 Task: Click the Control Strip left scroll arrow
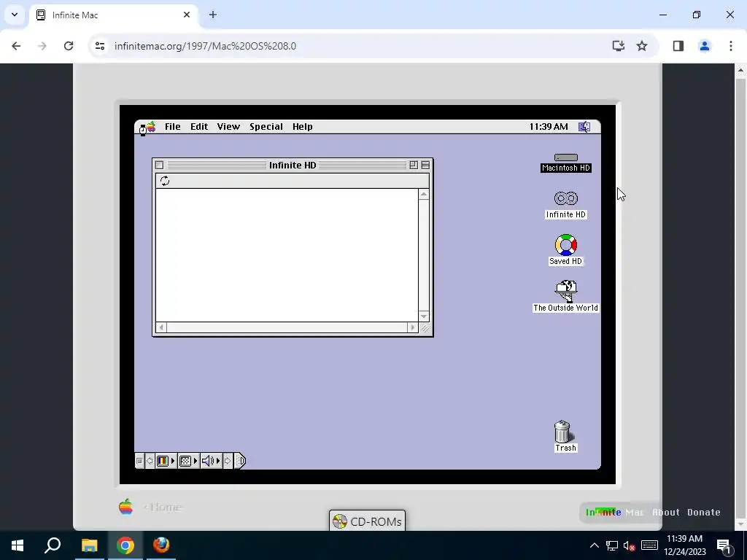point(150,461)
